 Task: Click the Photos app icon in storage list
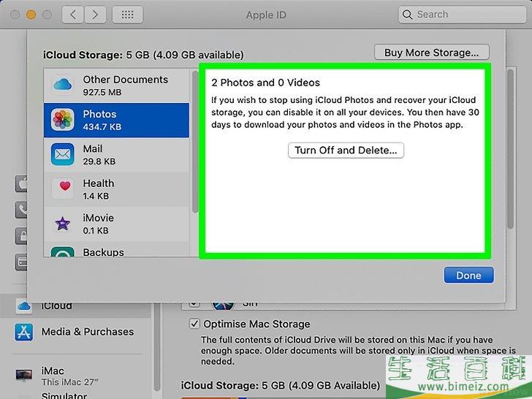62,119
